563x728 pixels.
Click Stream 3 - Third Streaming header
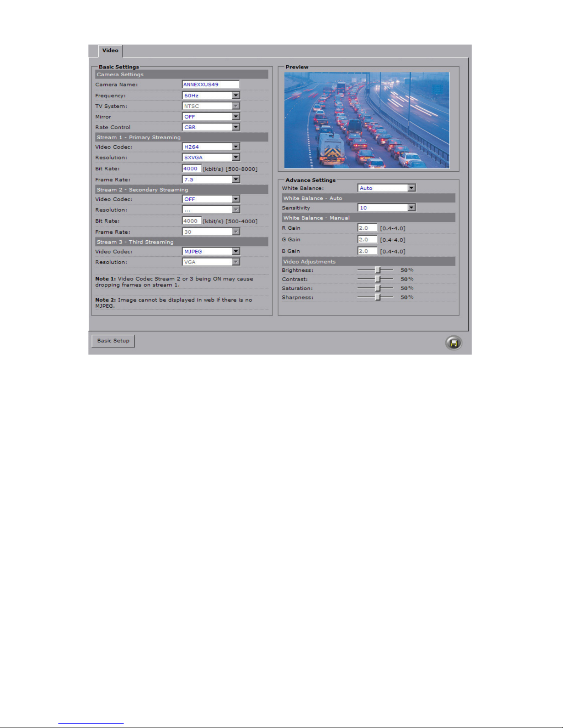[x=182, y=242]
